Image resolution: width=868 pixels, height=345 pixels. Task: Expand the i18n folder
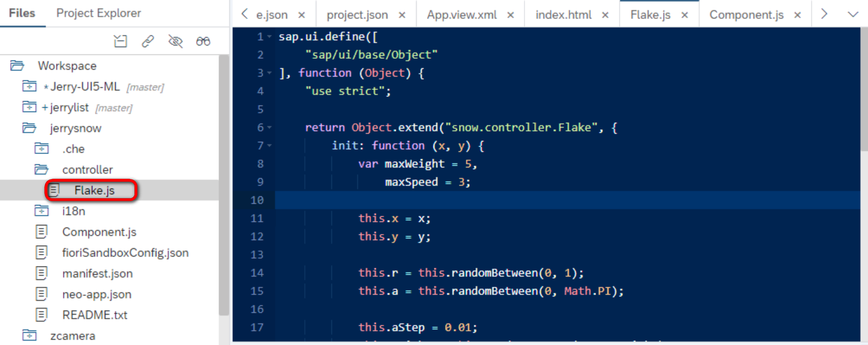tap(41, 211)
